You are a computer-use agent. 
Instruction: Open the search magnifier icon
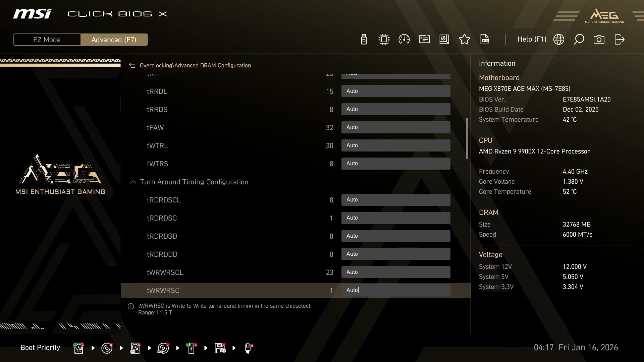tap(579, 39)
